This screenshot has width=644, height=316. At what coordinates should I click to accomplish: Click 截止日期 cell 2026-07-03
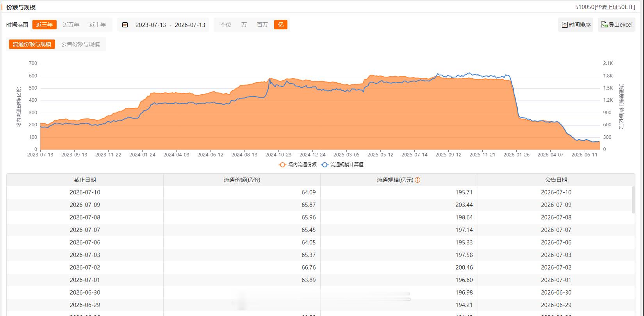(x=85, y=255)
